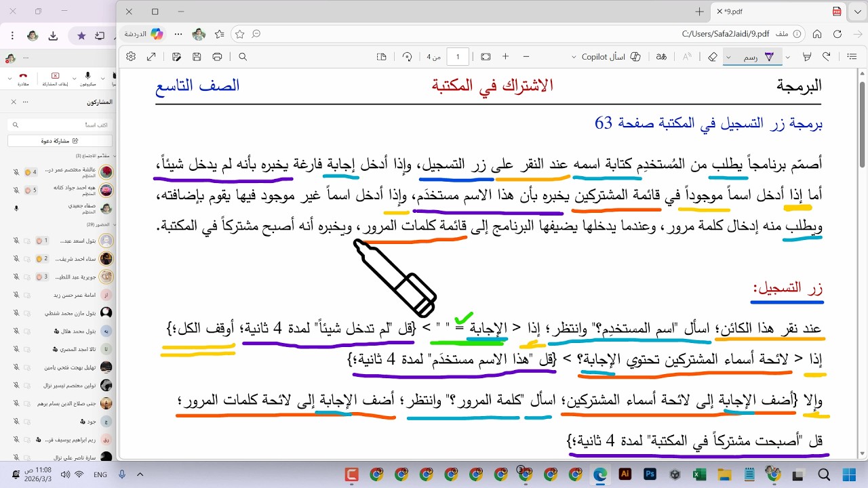Open the Ask Copilot dropdown arrow
The image size is (868, 488).
point(574,57)
